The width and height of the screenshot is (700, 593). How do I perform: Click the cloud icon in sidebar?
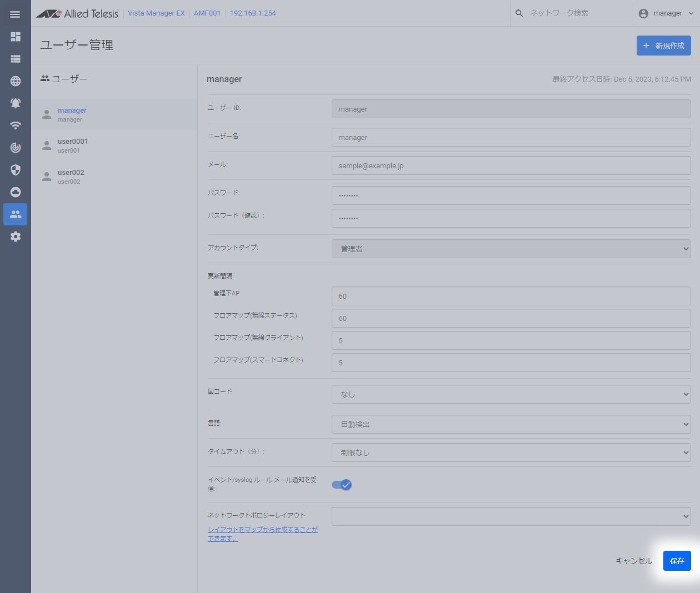16,192
